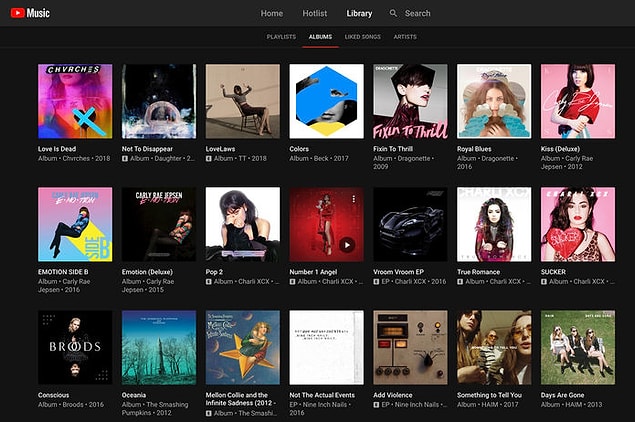Click the YouTube Music logo
Viewport: 635px width, 422px height.
pyautogui.click(x=30, y=13)
